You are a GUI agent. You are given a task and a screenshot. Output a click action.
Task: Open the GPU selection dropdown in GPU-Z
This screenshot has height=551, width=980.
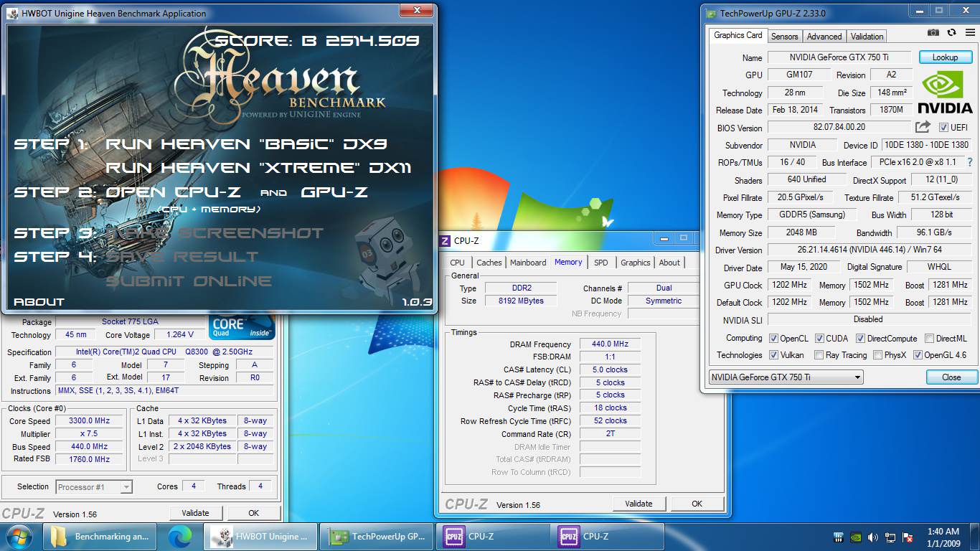(786, 377)
